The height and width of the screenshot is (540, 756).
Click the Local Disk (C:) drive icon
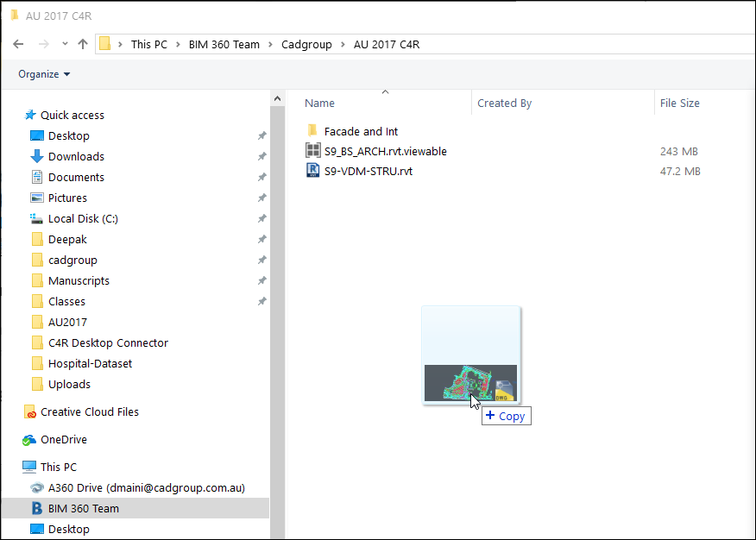point(36,219)
